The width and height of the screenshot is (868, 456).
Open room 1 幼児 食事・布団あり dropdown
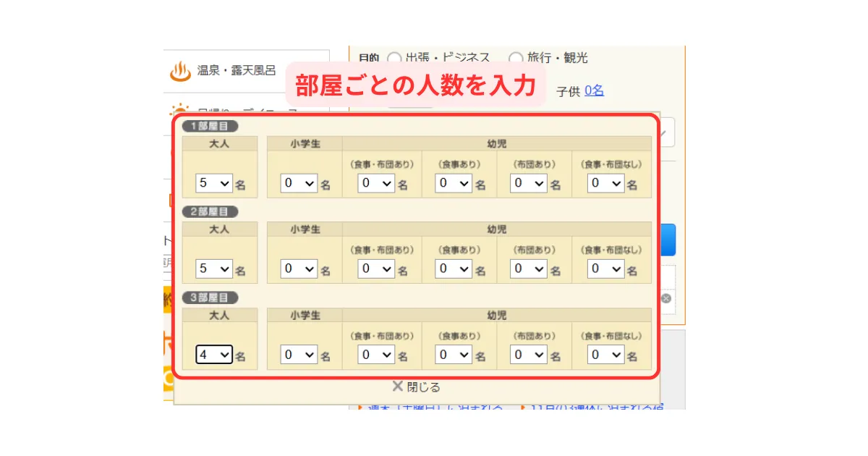(376, 184)
